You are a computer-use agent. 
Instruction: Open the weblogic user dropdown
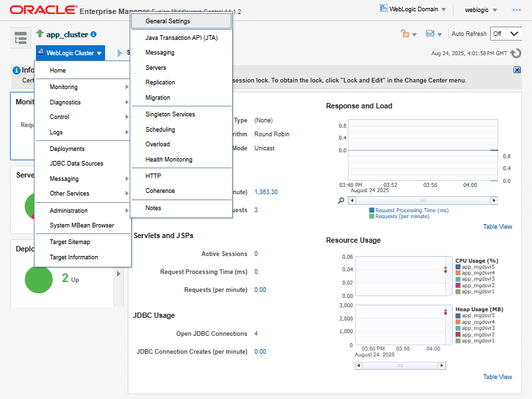[x=480, y=10]
